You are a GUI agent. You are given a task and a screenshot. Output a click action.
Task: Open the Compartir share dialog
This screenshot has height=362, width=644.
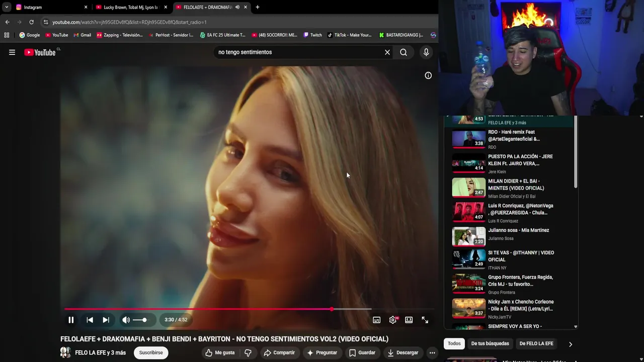click(x=279, y=352)
